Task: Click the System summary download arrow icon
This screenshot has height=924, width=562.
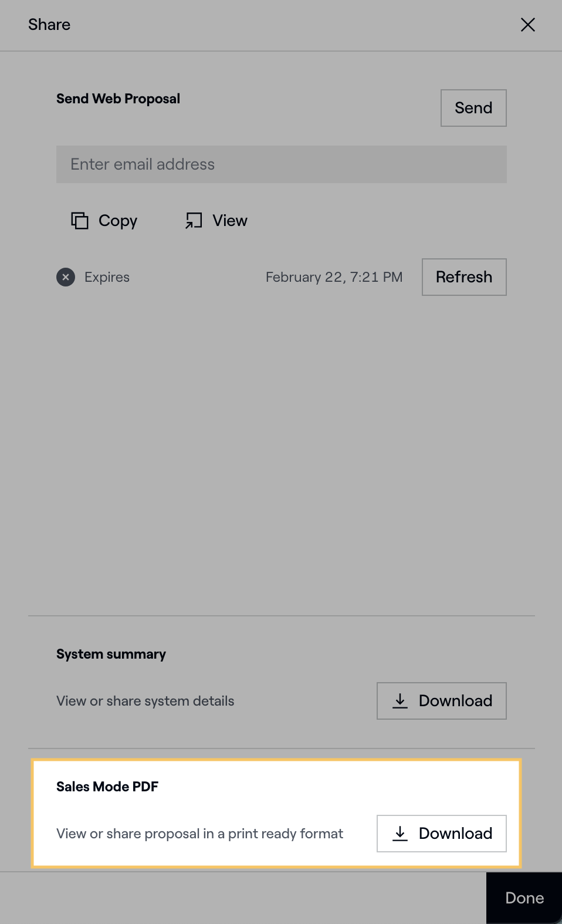Action: [x=400, y=701]
